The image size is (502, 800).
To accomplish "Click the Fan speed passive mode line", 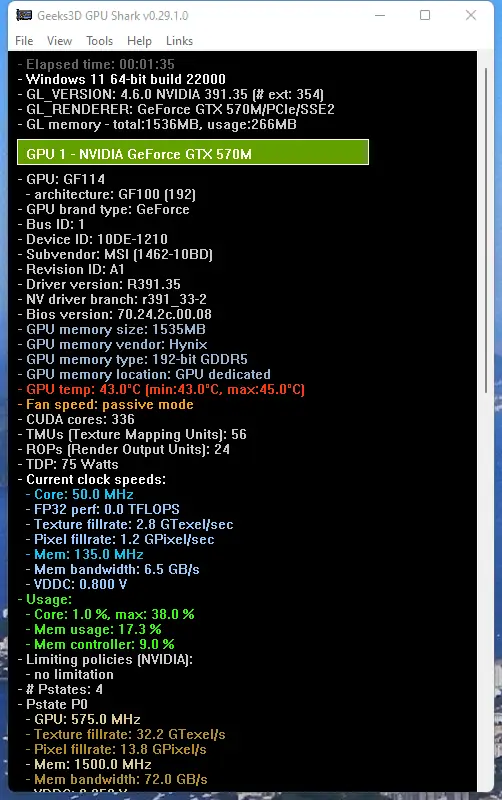I will (106, 405).
